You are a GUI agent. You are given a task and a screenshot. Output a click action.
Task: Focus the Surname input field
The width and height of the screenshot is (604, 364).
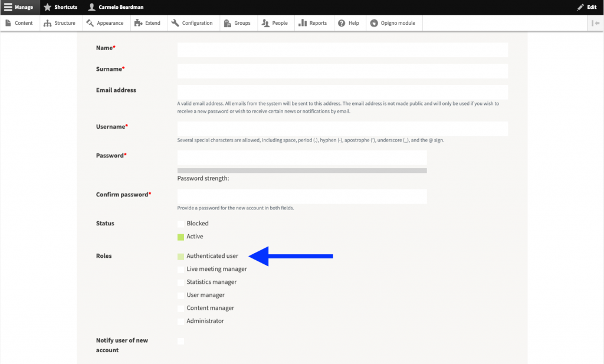[x=343, y=71]
